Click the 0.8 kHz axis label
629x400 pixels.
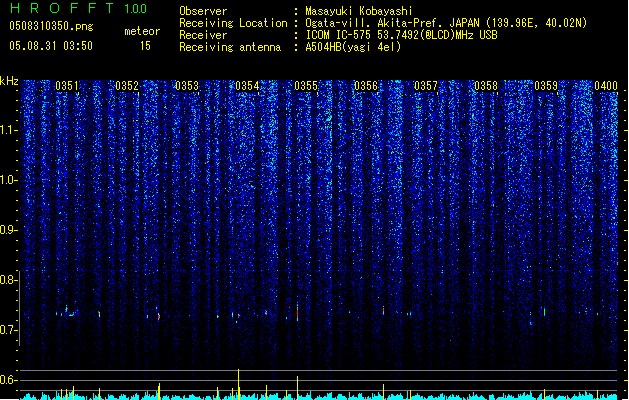click(8, 280)
